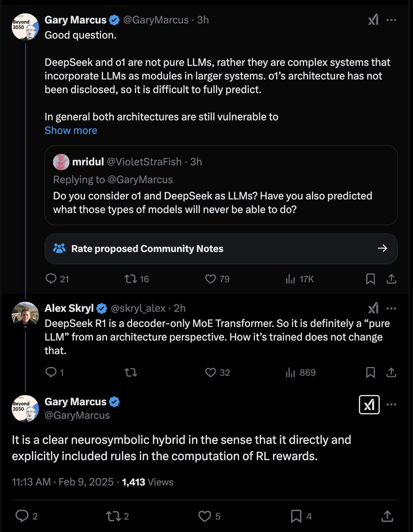Open the more options menu on the top tweet
This screenshot has width=413, height=532.
coord(391,20)
